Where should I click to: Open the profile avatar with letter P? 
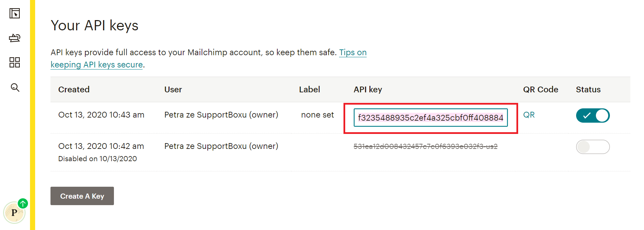coord(14,213)
